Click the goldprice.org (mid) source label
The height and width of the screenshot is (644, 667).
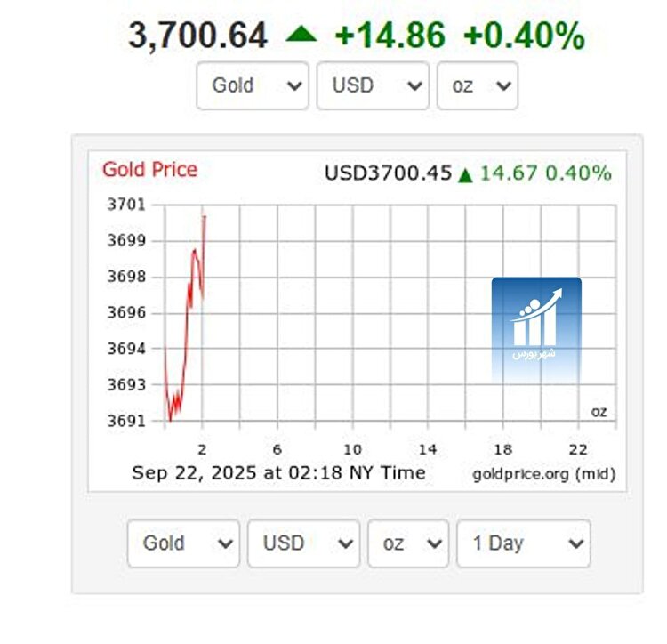543,473
